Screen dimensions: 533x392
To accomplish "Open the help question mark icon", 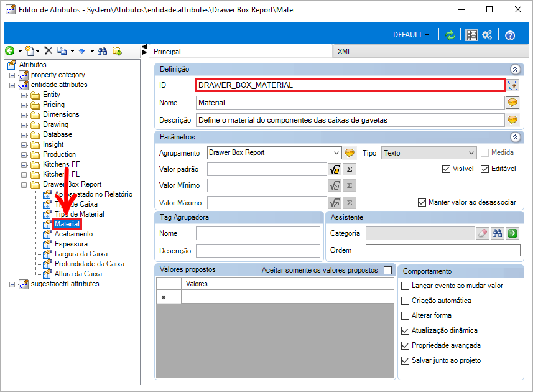I will tap(510, 35).
